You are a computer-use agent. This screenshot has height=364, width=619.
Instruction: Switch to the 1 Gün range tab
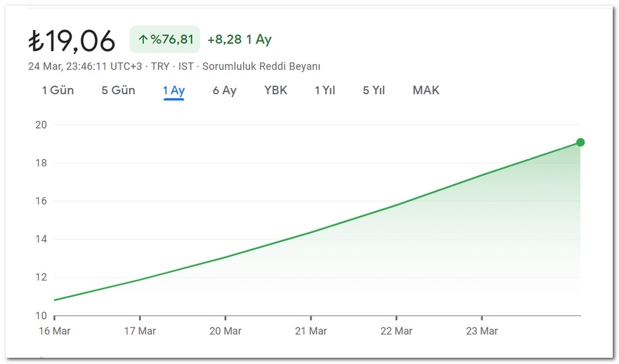[58, 90]
